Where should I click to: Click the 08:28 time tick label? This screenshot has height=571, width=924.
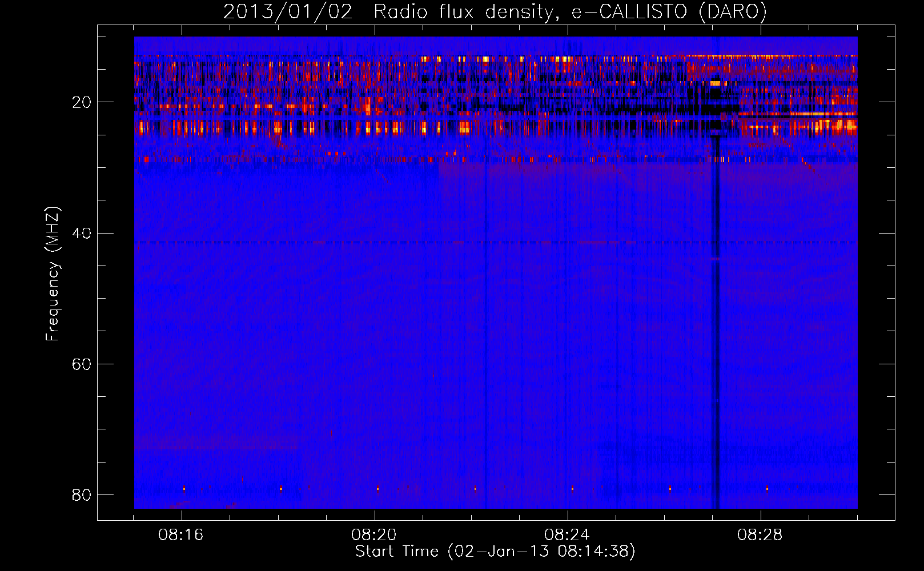point(760,535)
